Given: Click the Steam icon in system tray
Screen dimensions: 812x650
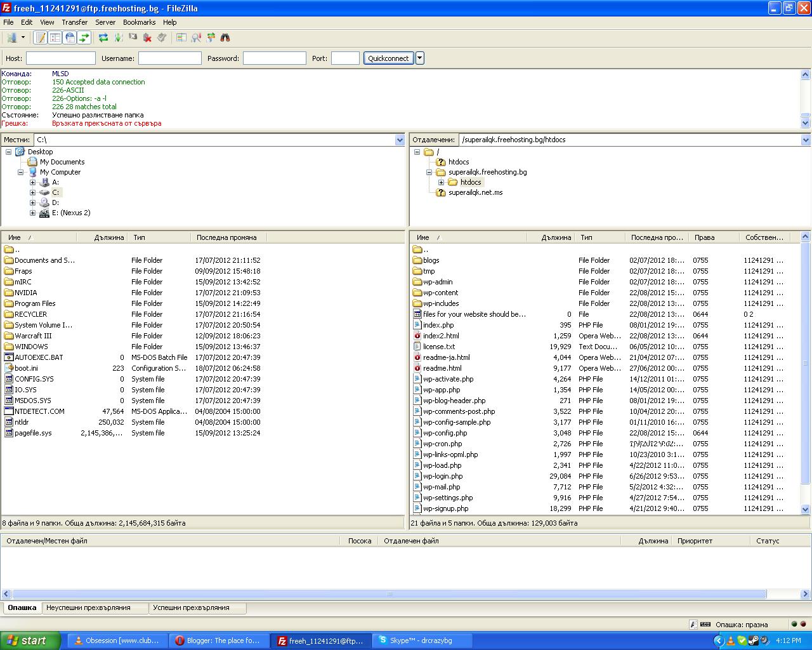Looking at the screenshot, I should click(753, 641).
